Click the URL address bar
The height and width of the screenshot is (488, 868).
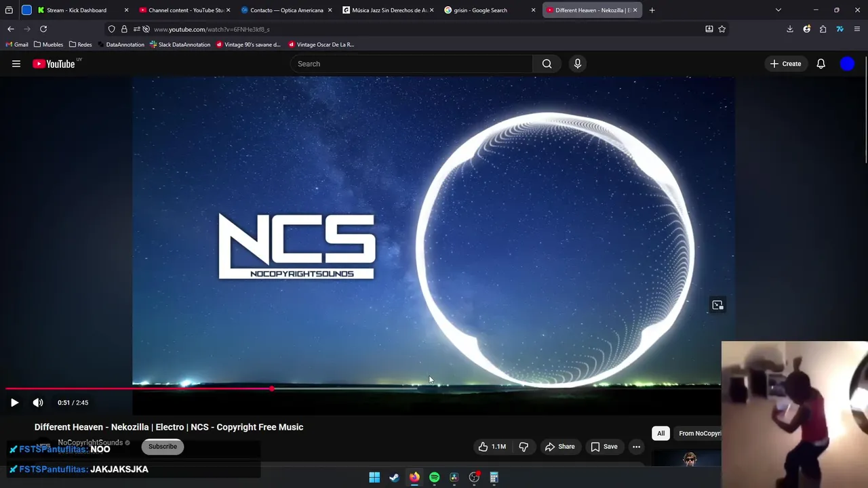coord(420,29)
